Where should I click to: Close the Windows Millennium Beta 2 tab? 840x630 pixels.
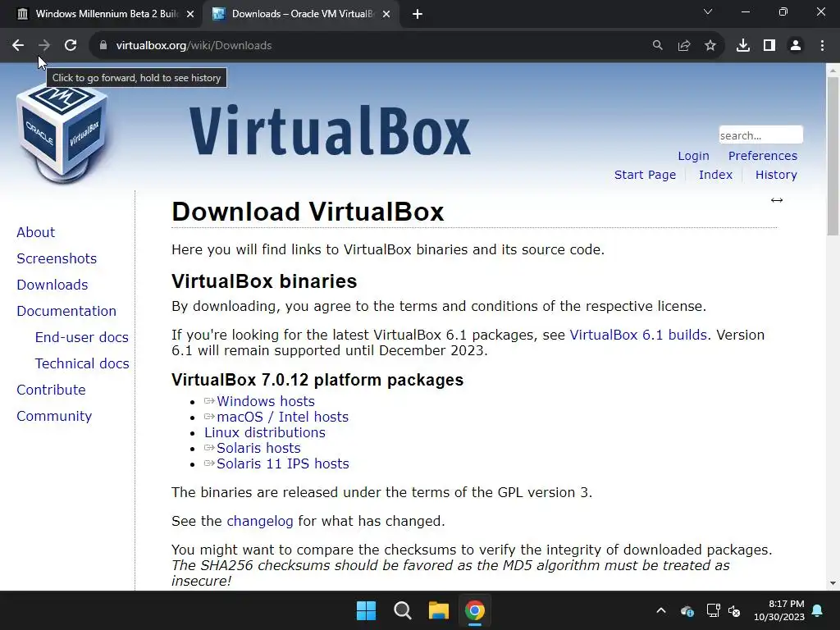[190, 15]
